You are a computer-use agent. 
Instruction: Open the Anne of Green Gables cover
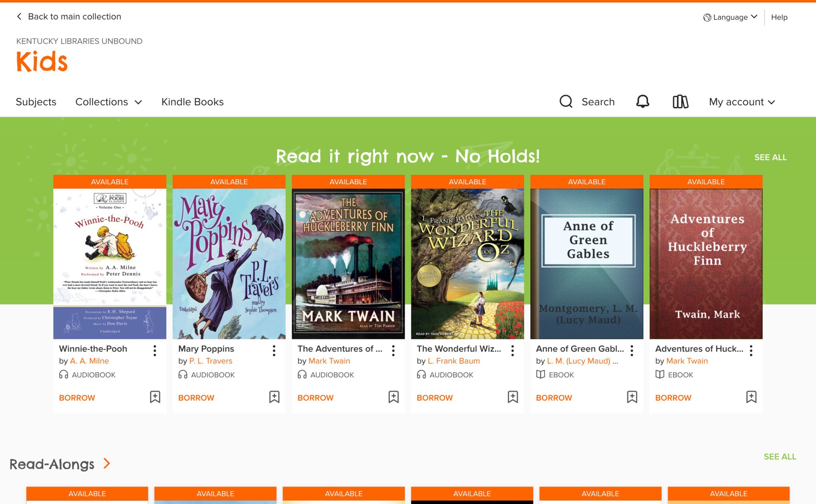(x=586, y=263)
